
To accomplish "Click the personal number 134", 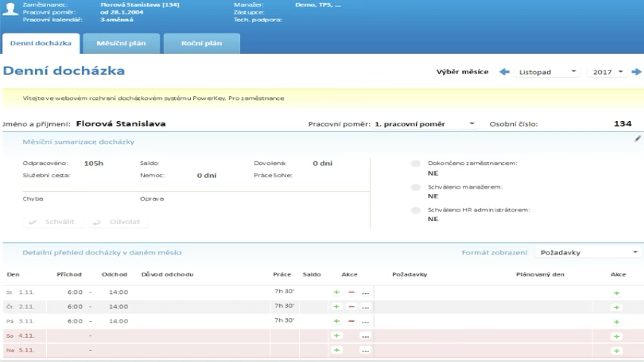I will click(622, 123).
